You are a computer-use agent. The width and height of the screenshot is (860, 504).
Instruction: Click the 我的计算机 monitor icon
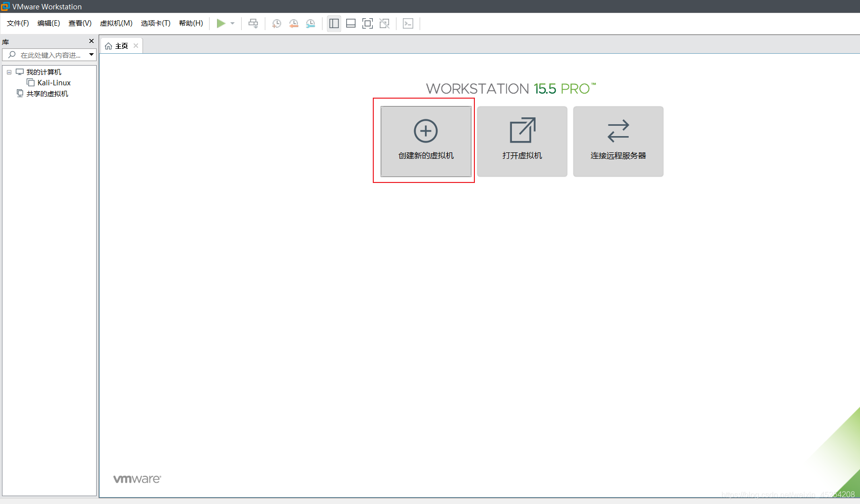tap(20, 72)
